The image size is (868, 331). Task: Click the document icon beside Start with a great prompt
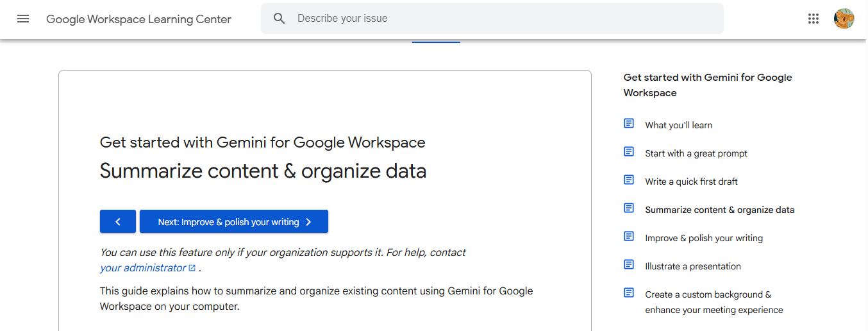point(629,151)
